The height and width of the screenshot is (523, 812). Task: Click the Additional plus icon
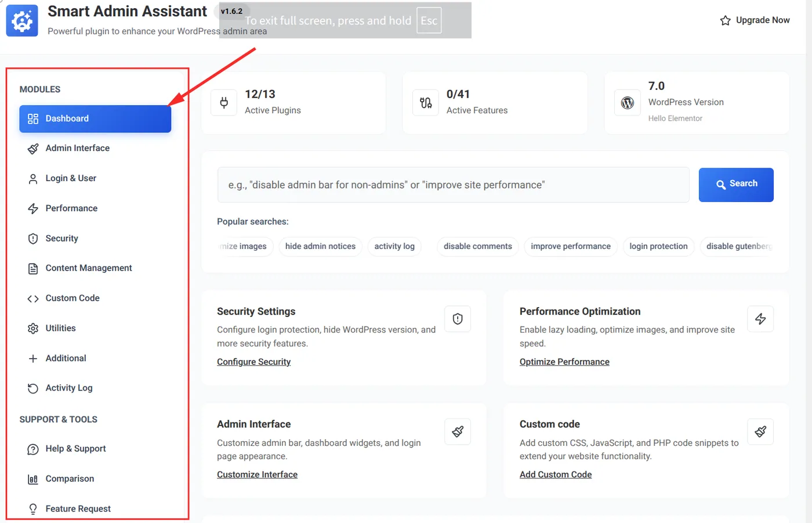click(x=33, y=359)
